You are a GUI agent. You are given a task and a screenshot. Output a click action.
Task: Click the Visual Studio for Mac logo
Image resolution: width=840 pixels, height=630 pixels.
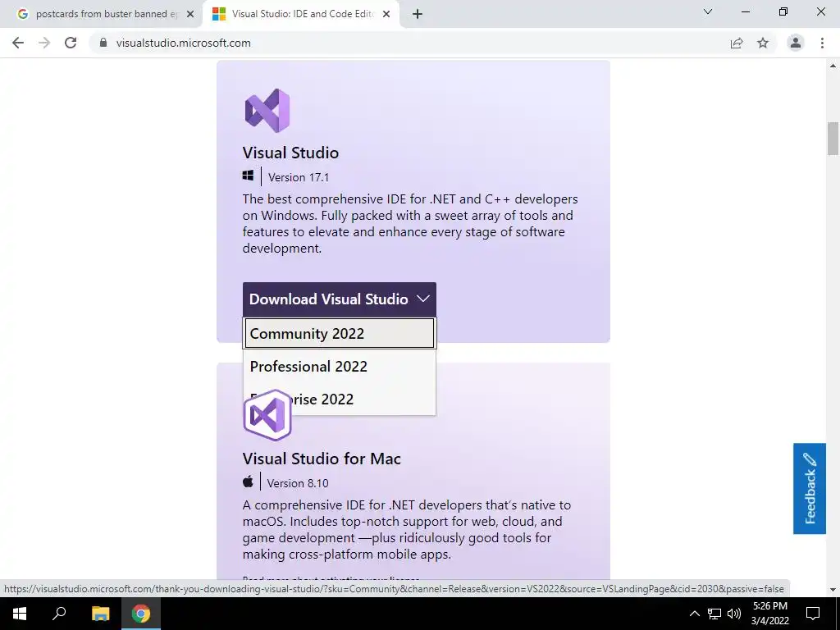click(267, 415)
